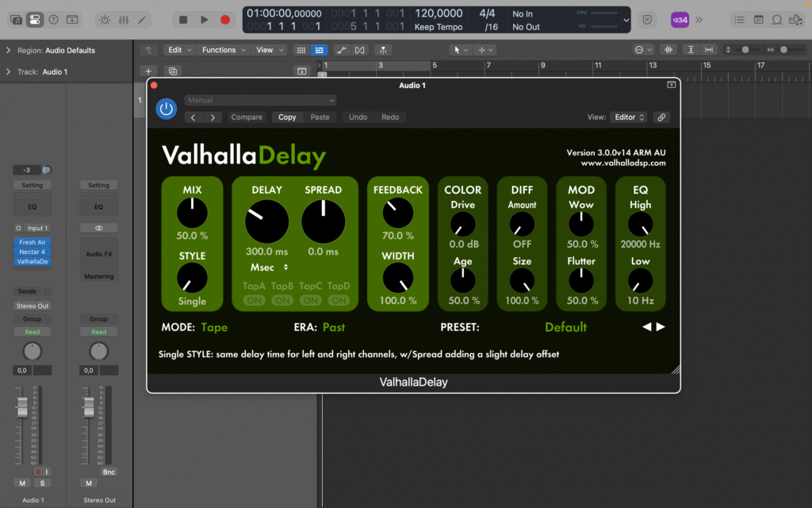
Task: Expand the Region Audio Defaults disclosure
Action: 8,50
